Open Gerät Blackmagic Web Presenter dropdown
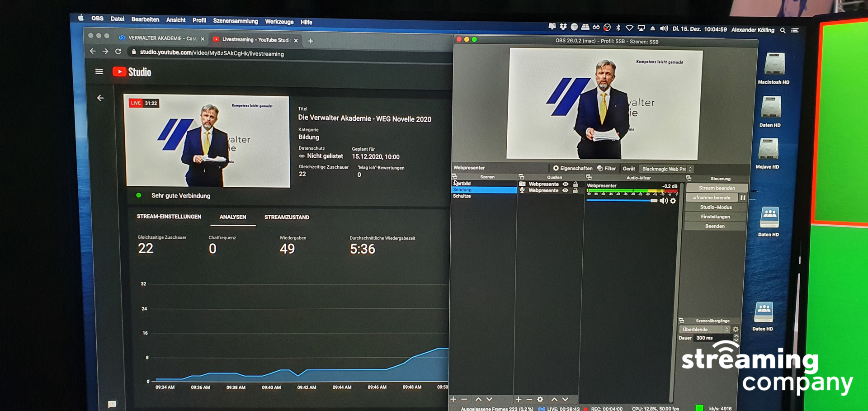868x411 pixels. 666,169
